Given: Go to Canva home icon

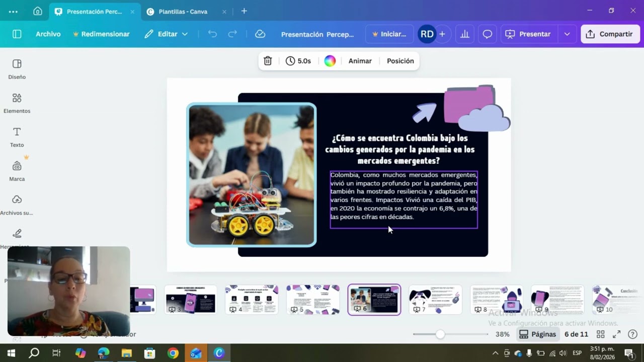Looking at the screenshot, I should [x=38, y=11].
